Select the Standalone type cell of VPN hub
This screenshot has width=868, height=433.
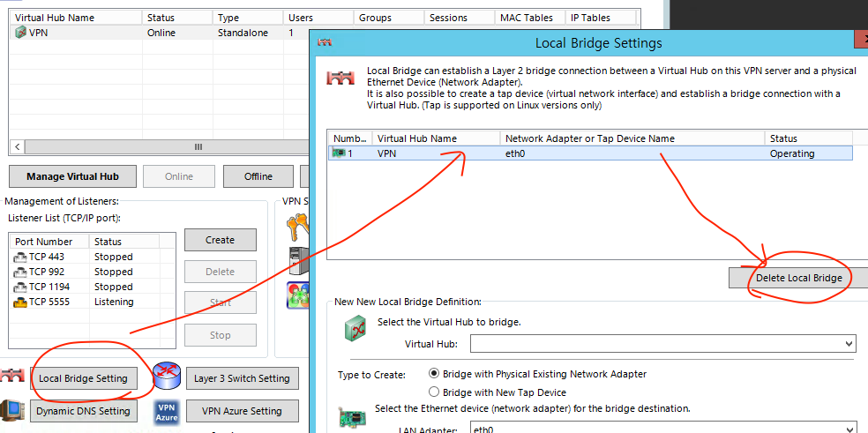click(243, 33)
